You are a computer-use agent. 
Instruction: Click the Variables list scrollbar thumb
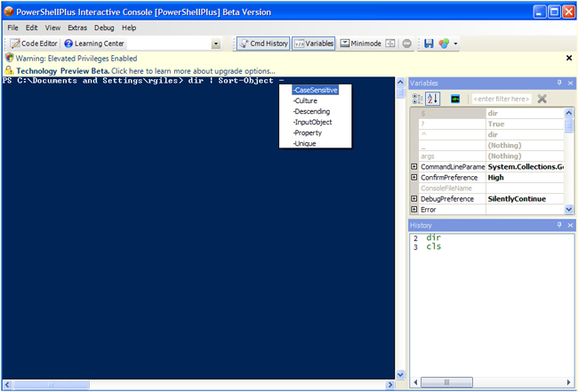pyautogui.click(x=569, y=125)
